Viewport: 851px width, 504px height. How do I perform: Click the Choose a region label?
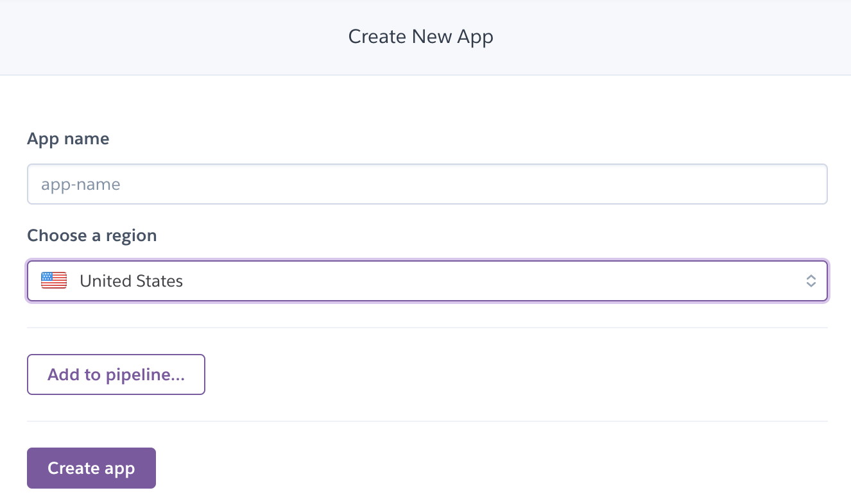(92, 236)
